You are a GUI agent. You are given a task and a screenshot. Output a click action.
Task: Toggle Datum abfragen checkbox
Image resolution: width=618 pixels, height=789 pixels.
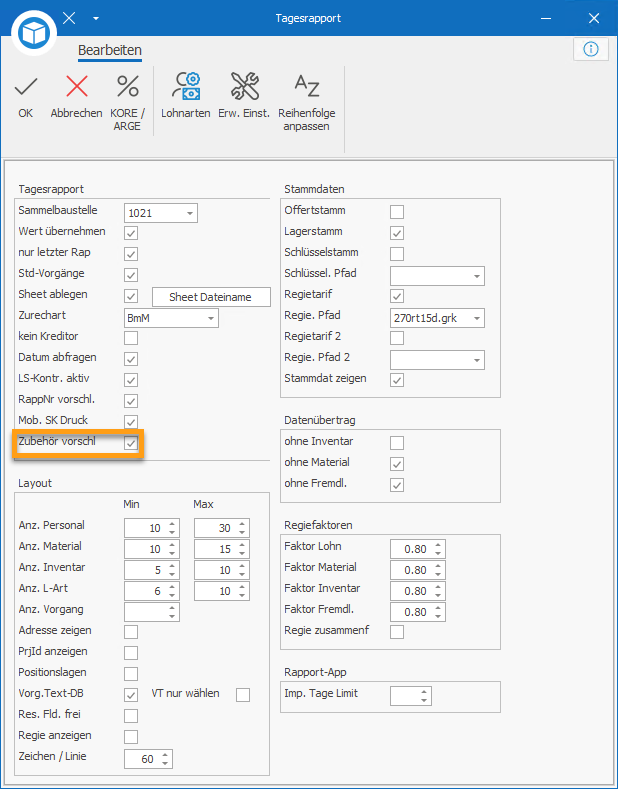click(131, 359)
